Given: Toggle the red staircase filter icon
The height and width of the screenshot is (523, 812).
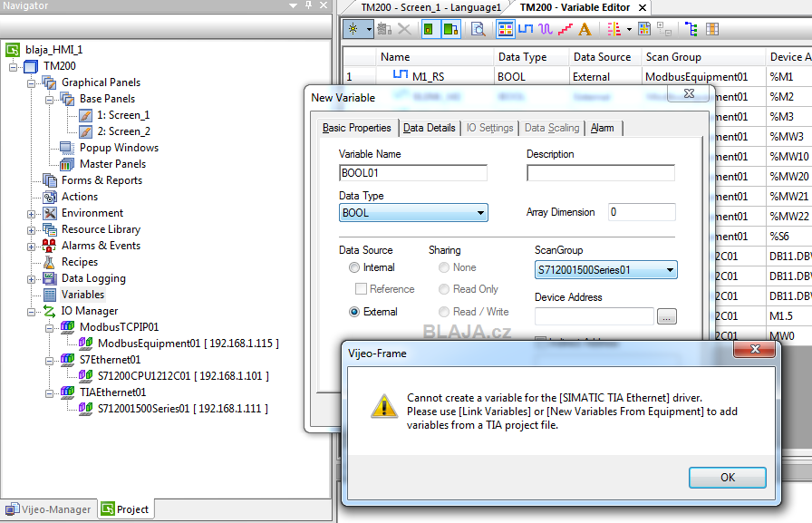Looking at the screenshot, I should coord(565,29).
